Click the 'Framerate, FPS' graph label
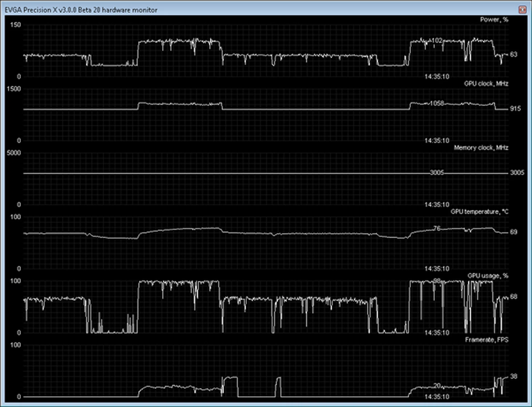The width and height of the screenshot is (532, 407). (x=486, y=340)
